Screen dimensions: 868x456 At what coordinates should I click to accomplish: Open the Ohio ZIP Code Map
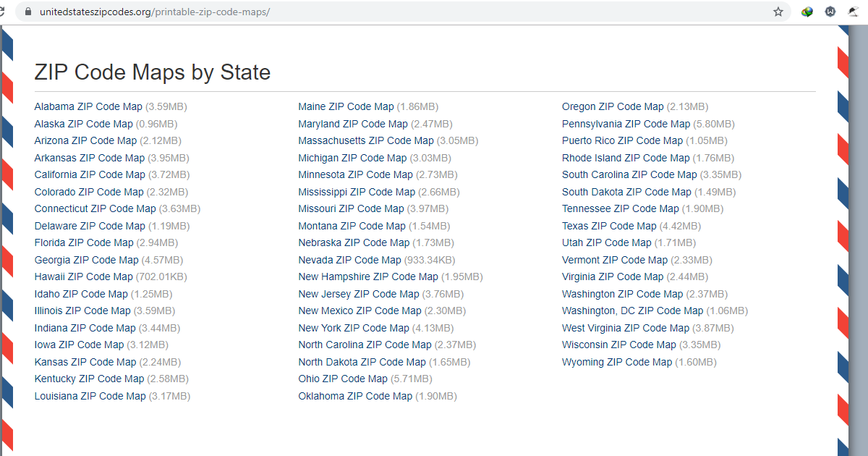[x=343, y=379]
